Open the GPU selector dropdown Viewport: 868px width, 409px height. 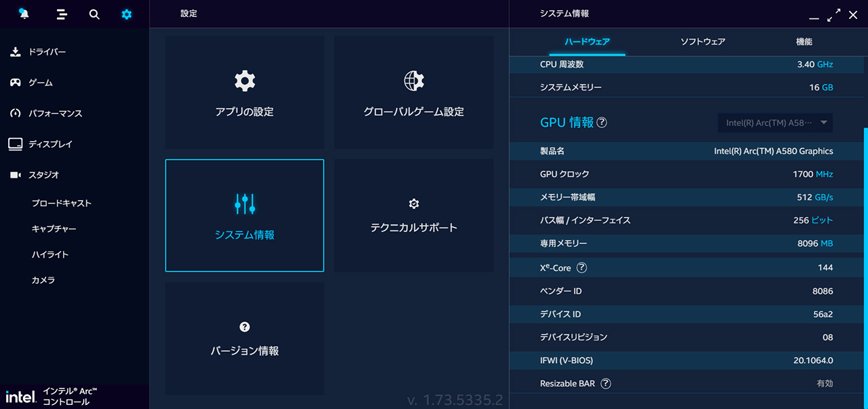pyautogui.click(x=775, y=123)
